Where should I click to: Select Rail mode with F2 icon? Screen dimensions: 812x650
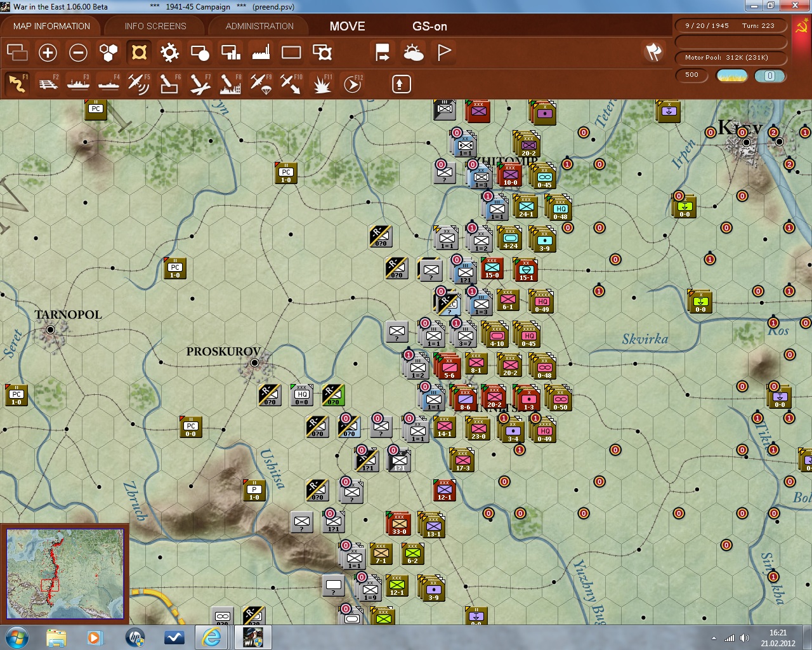(x=48, y=83)
